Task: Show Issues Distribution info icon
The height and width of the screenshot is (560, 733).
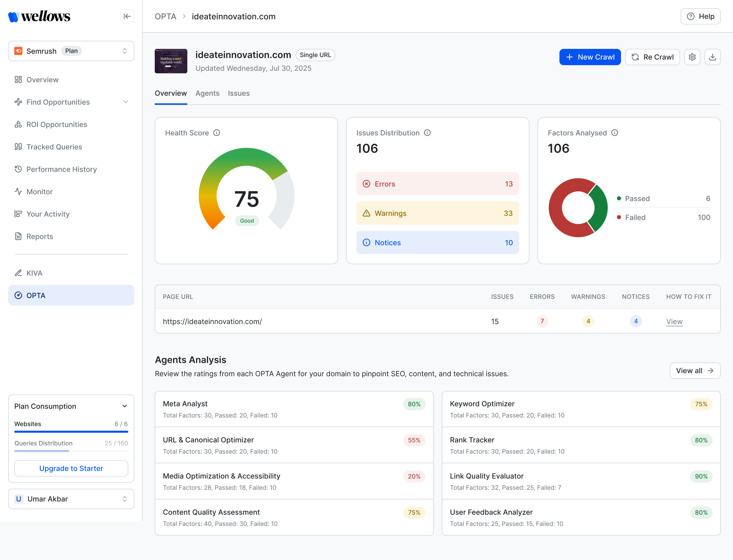Action: click(x=427, y=133)
